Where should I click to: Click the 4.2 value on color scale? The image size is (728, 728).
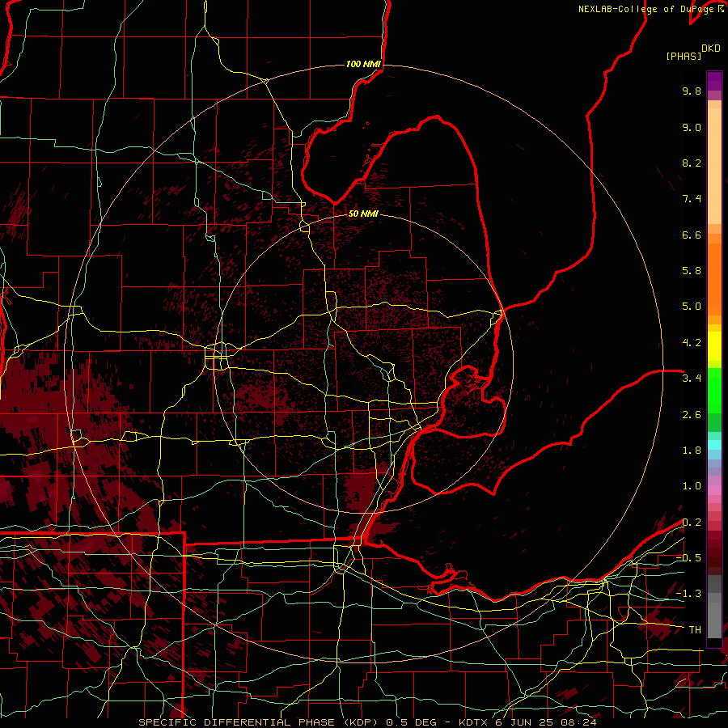click(x=692, y=343)
